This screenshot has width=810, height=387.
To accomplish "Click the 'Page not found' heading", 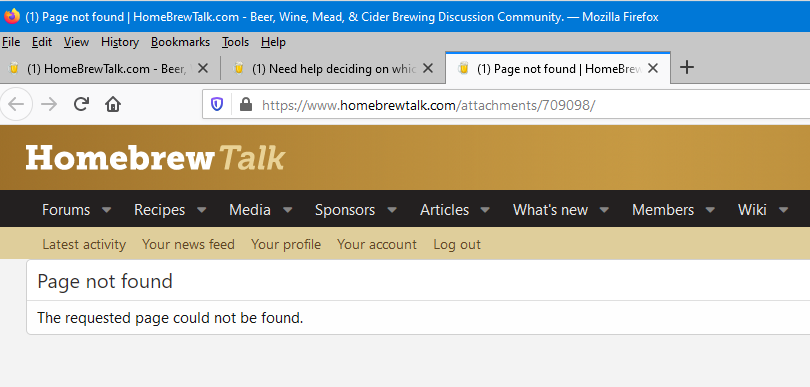I will 105,281.
